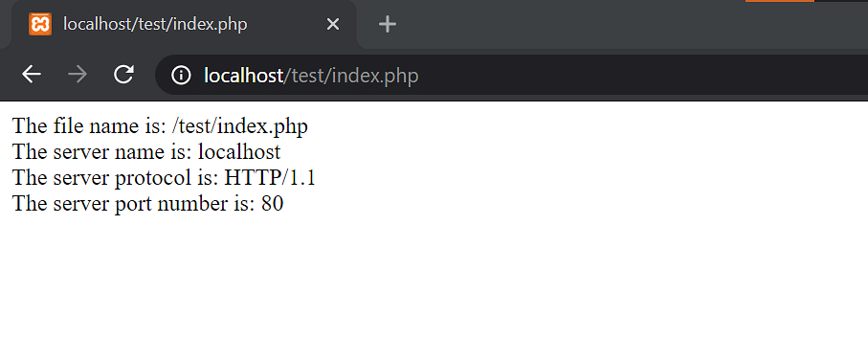
Task: Click the words "The server protocol is:"
Action: [x=115, y=178]
